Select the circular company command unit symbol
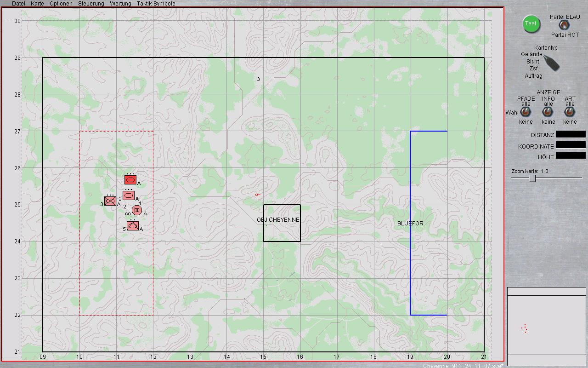The height and width of the screenshot is (368, 588). click(x=137, y=211)
